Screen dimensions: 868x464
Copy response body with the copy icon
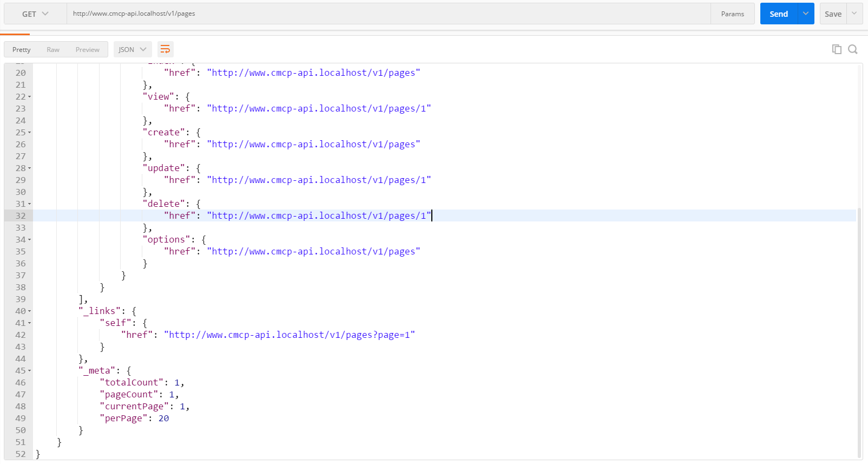837,49
